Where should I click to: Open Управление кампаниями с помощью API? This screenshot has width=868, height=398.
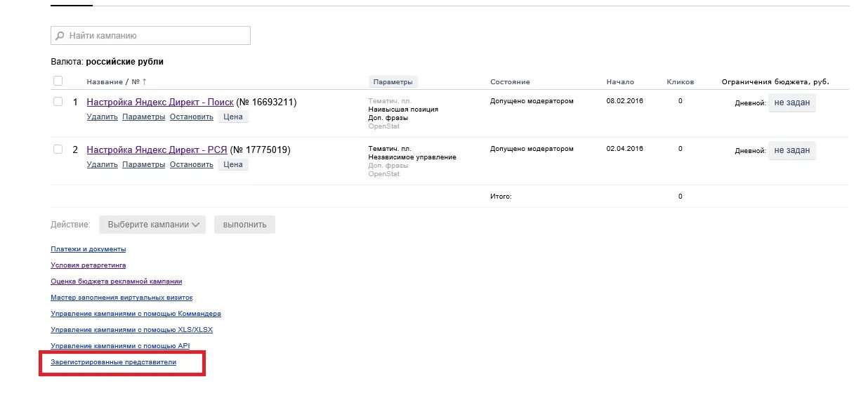pos(121,346)
